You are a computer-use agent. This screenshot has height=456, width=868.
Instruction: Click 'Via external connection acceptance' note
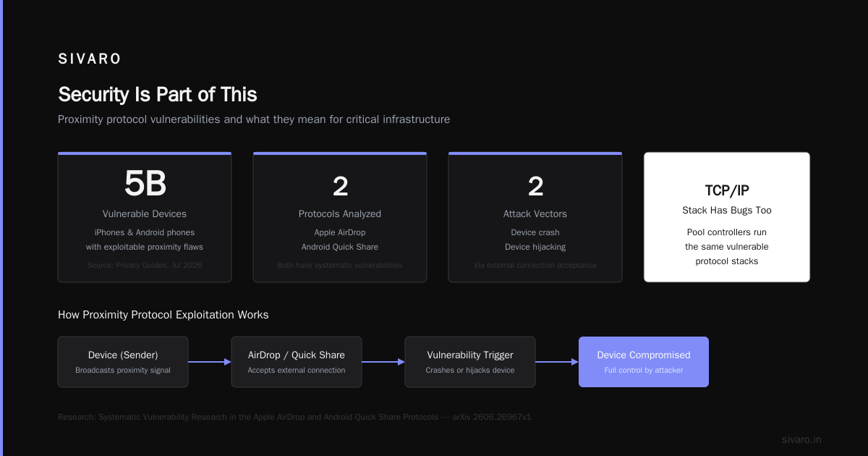tap(535, 266)
